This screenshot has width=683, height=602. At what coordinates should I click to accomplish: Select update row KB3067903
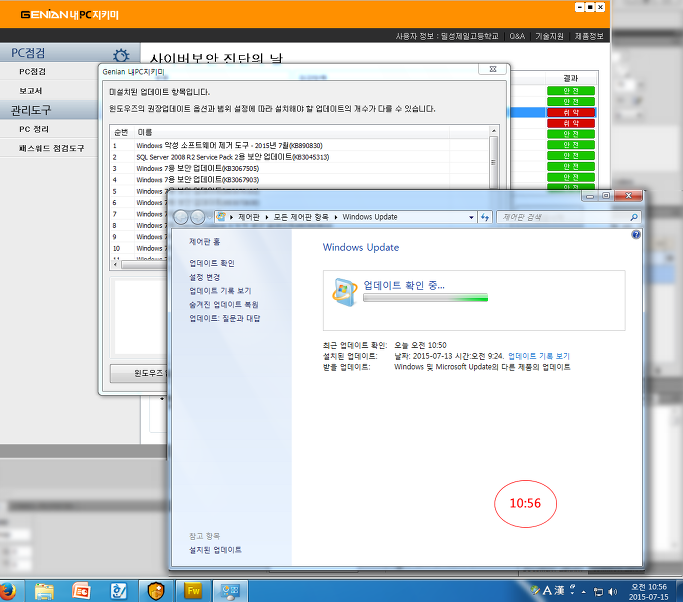tap(300, 179)
